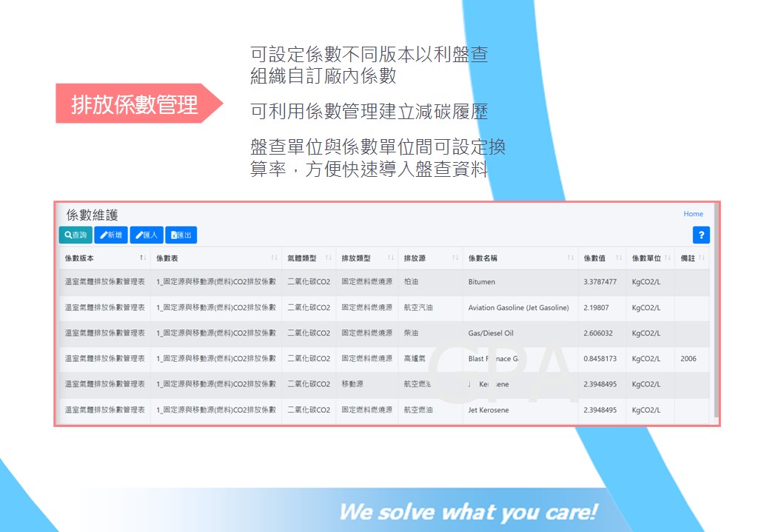Image resolution: width=758 pixels, height=532 pixels.
Task: Open help with the blue question mark icon
Action: coord(701,235)
